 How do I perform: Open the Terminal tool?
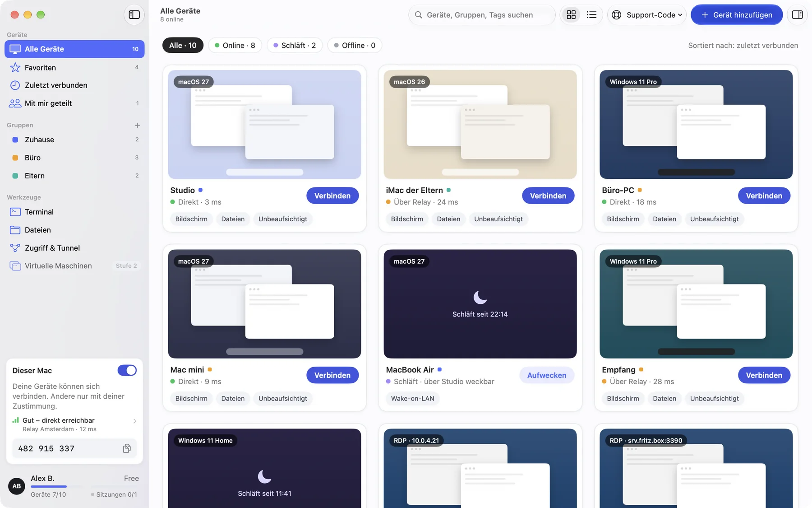coord(74,212)
